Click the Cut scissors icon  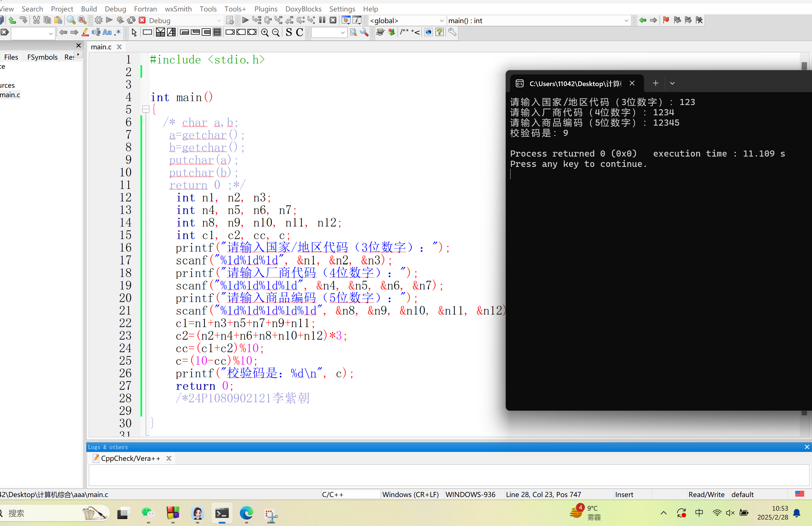(36, 20)
